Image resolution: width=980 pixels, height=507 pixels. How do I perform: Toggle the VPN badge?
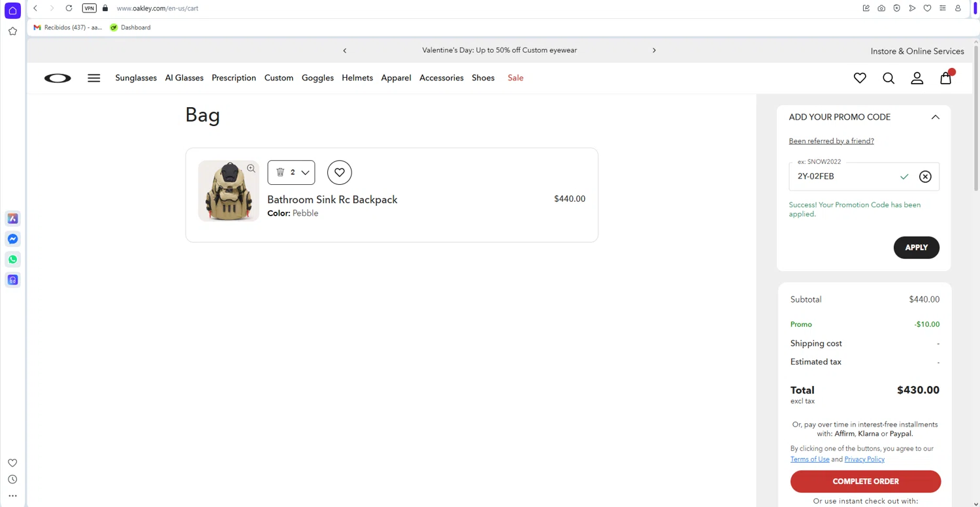(x=90, y=8)
